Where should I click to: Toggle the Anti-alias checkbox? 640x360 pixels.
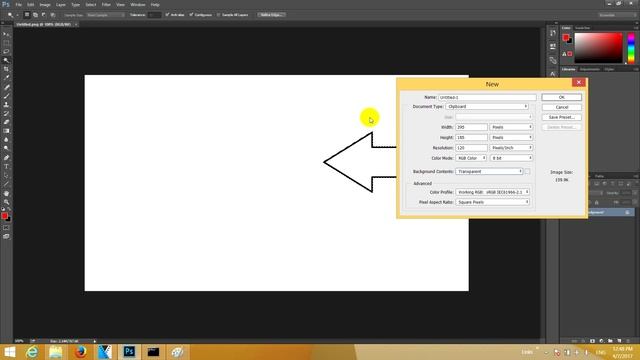pos(167,15)
